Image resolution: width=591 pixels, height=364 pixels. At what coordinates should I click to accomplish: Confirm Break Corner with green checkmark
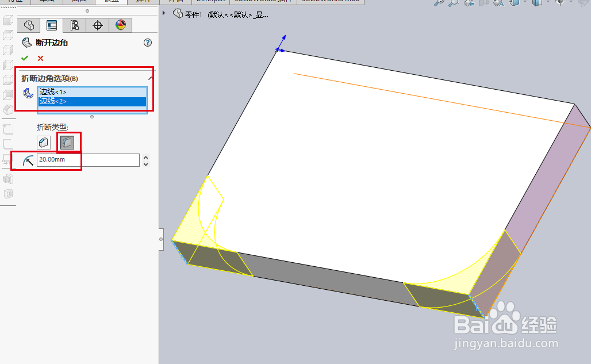click(x=25, y=58)
